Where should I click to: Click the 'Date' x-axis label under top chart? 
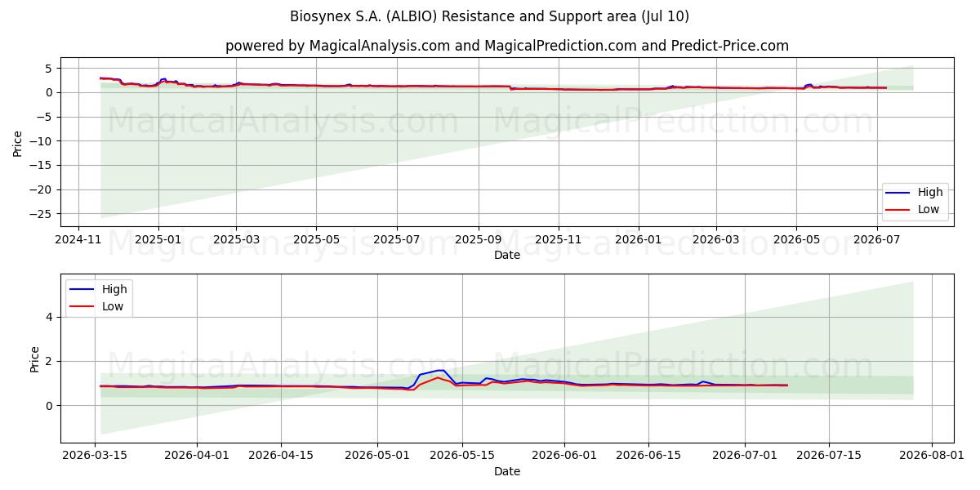(507, 256)
